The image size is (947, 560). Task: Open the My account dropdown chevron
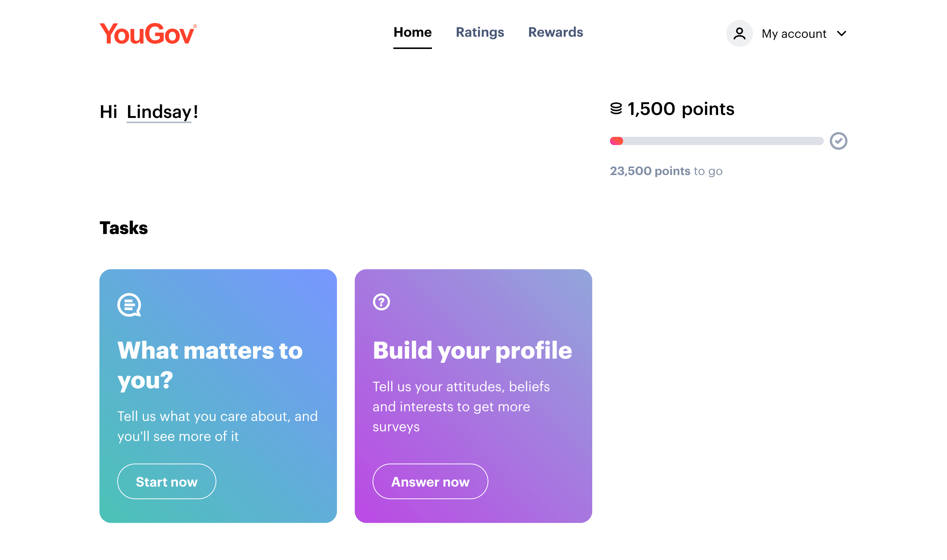[842, 34]
